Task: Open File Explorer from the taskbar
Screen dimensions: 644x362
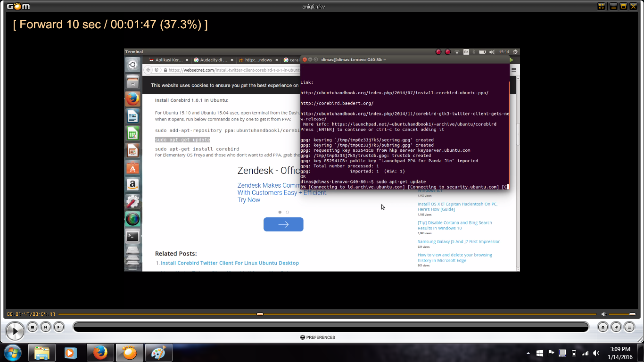Action: [42, 353]
